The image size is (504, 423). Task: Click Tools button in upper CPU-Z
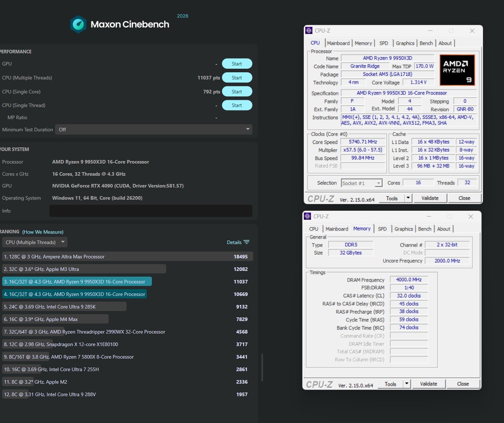coord(392,198)
